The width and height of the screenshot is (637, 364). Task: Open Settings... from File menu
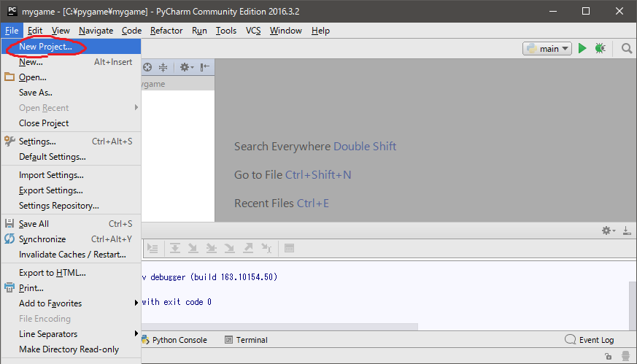coord(71,141)
